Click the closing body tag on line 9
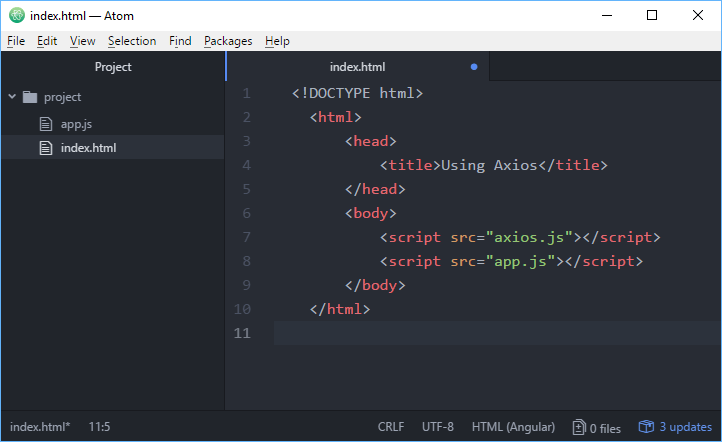Image resolution: width=722 pixels, height=442 pixels. pos(375,285)
